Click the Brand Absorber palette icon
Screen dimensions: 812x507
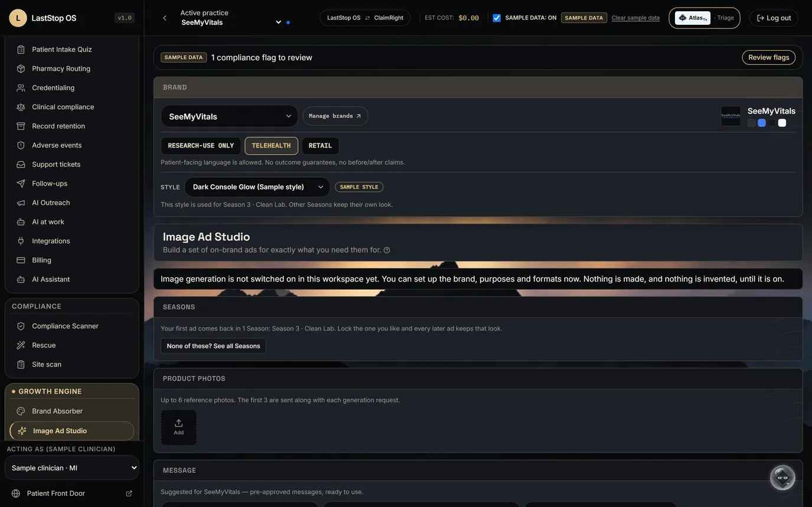(21, 411)
